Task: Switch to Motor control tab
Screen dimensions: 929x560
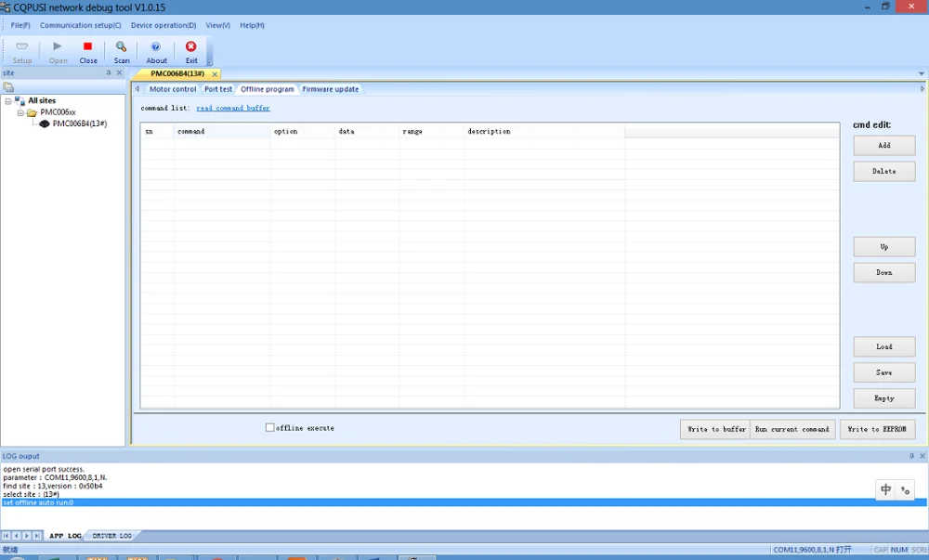Action: pos(173,89)
